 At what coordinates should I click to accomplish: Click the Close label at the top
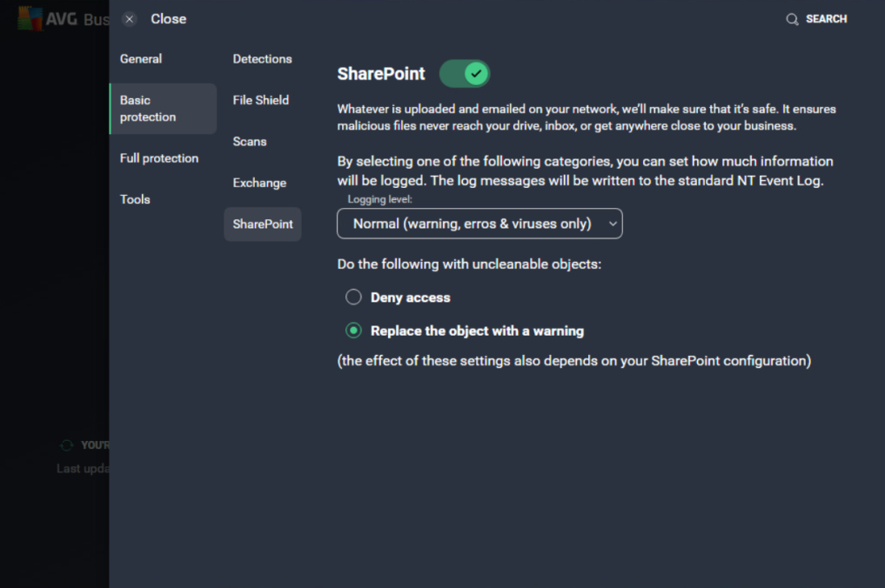tap(168, 18)
